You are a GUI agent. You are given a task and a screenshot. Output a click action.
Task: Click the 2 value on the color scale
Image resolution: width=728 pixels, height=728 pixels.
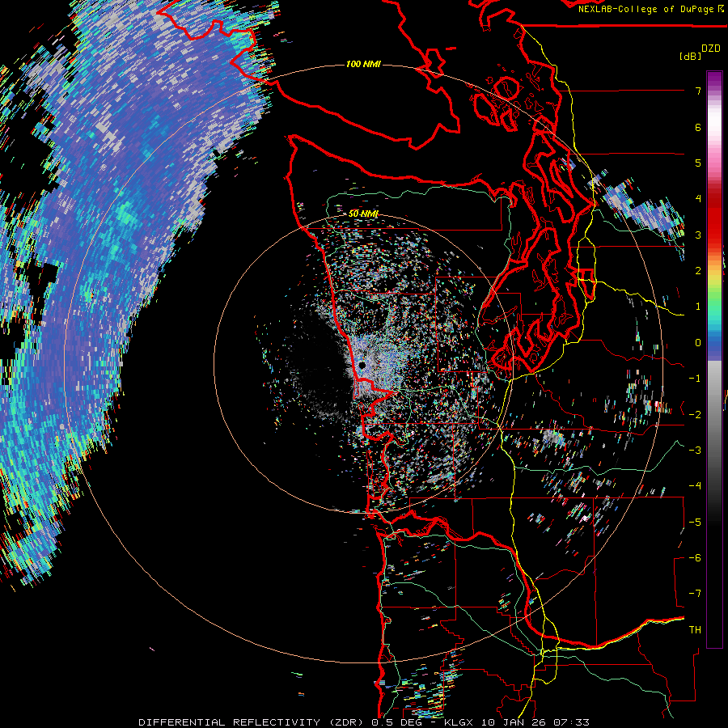coord(698,271)
